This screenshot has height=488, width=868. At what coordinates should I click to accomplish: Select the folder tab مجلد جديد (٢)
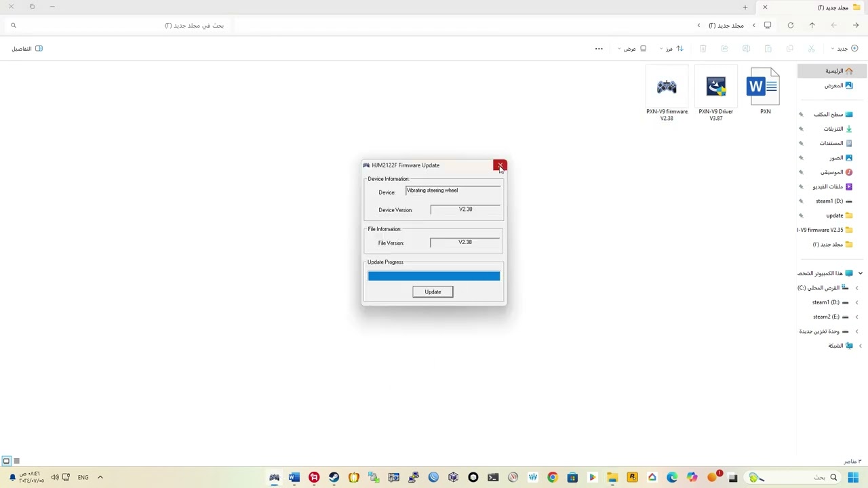point(812,7)
